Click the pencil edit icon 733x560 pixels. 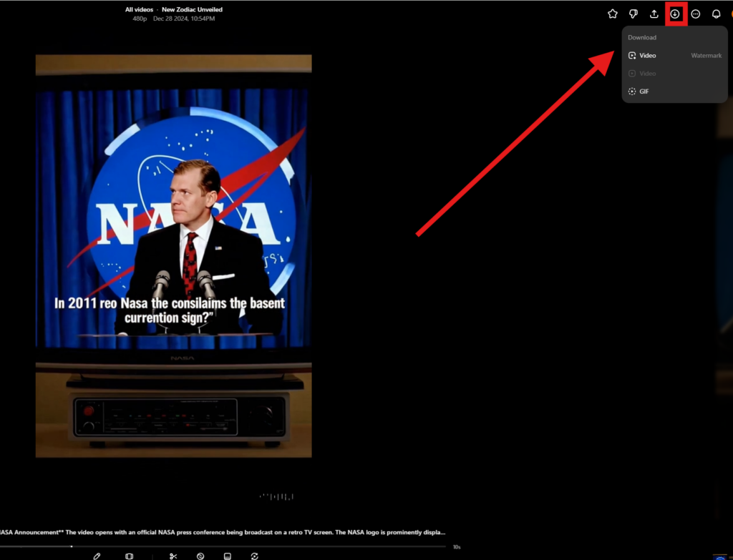[x=97, y=556]
